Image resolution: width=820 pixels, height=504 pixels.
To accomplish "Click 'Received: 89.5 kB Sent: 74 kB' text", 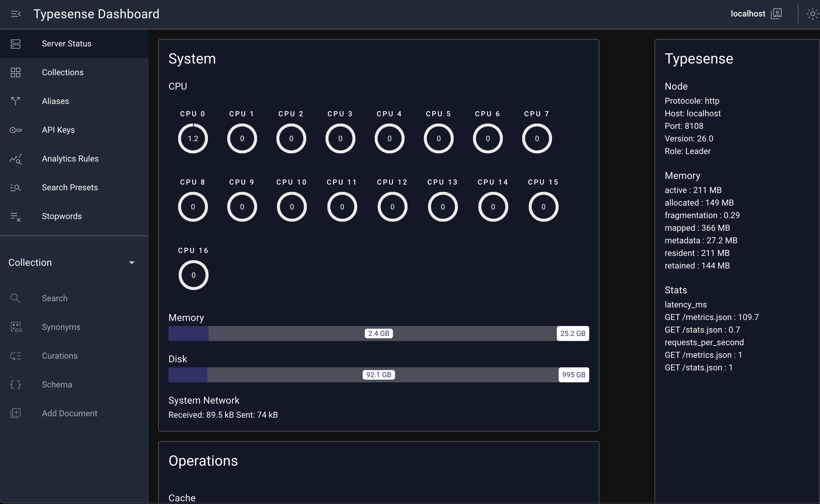I will [223, 415].
